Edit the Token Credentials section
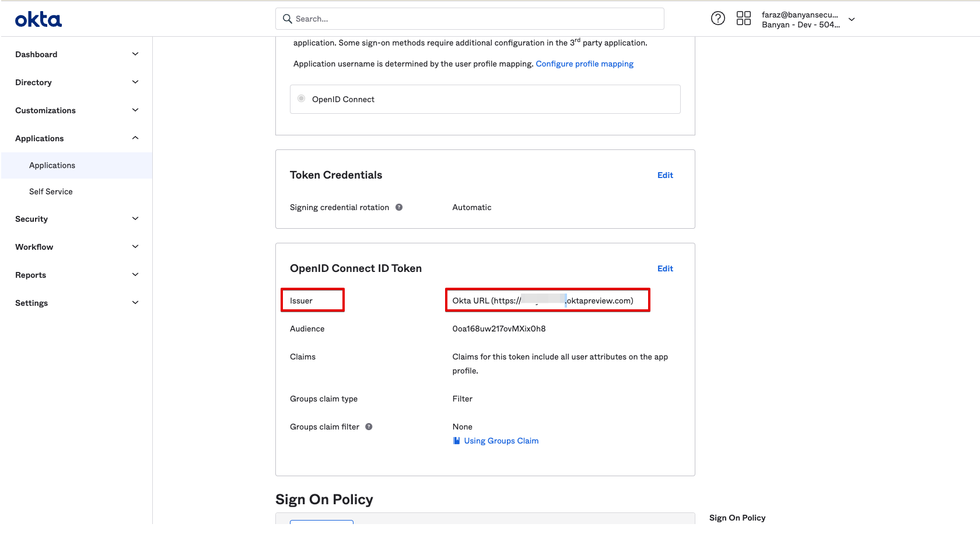 pos(665,175)
